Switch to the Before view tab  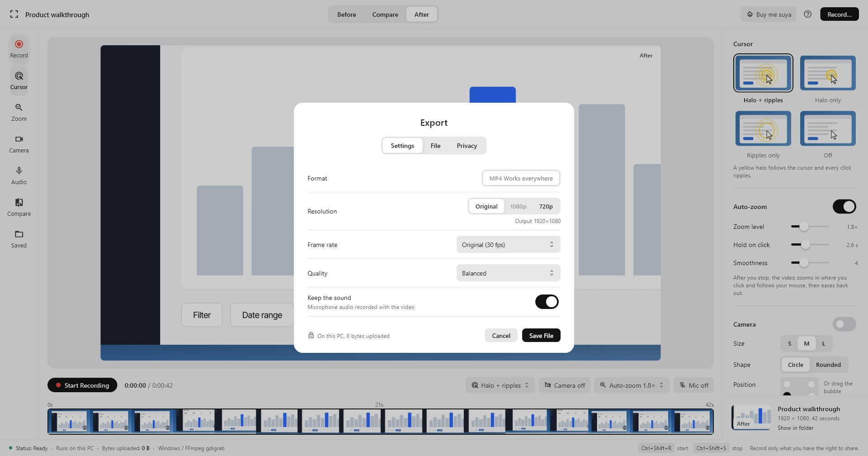pos(347,14)
